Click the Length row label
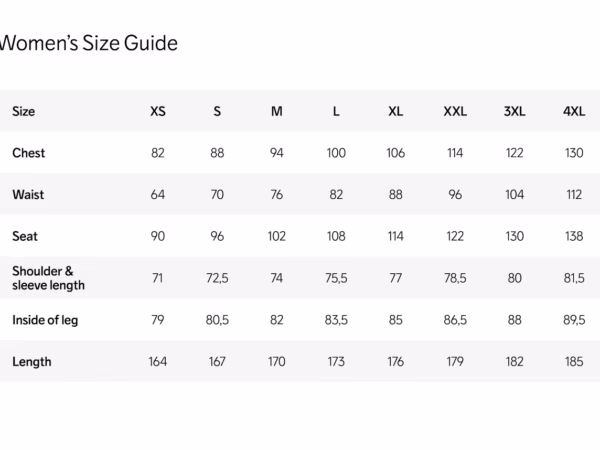Image resolution: width=600 pixels, height=450 pixels. click(x=32, y=362)
